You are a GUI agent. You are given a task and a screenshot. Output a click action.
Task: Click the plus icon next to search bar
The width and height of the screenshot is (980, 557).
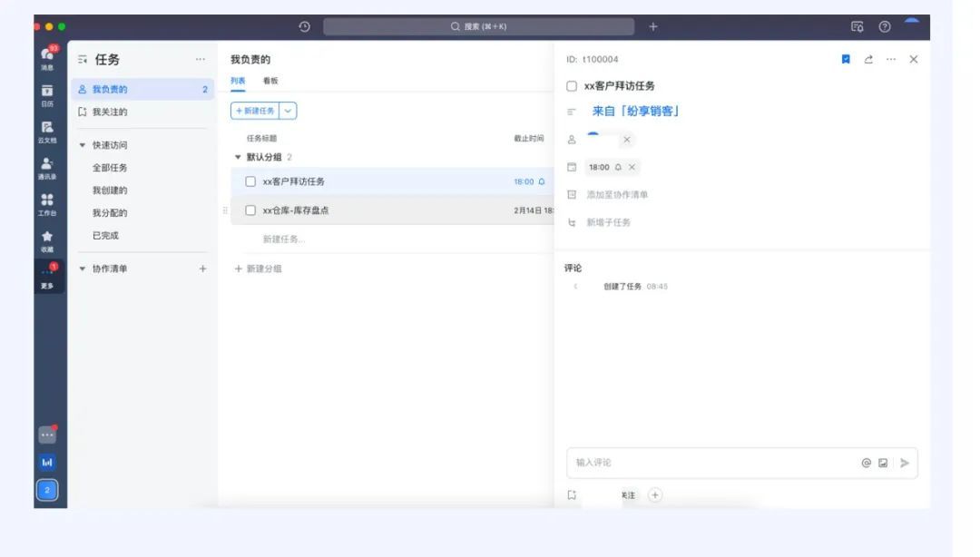[x=653, y=26]
